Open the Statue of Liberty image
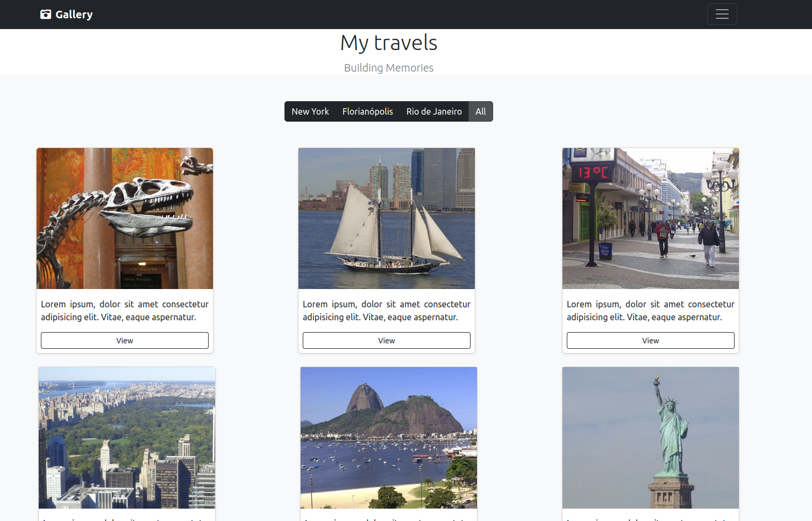812x521 pixels. 651,438
